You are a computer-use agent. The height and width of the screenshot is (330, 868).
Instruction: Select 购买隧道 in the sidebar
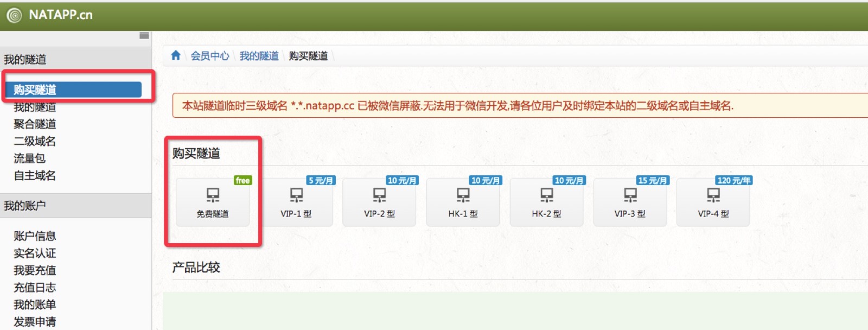74,90
